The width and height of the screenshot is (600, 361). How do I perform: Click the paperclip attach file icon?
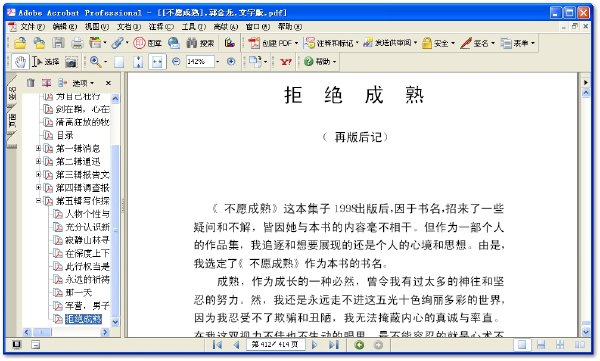click(117, 43)
